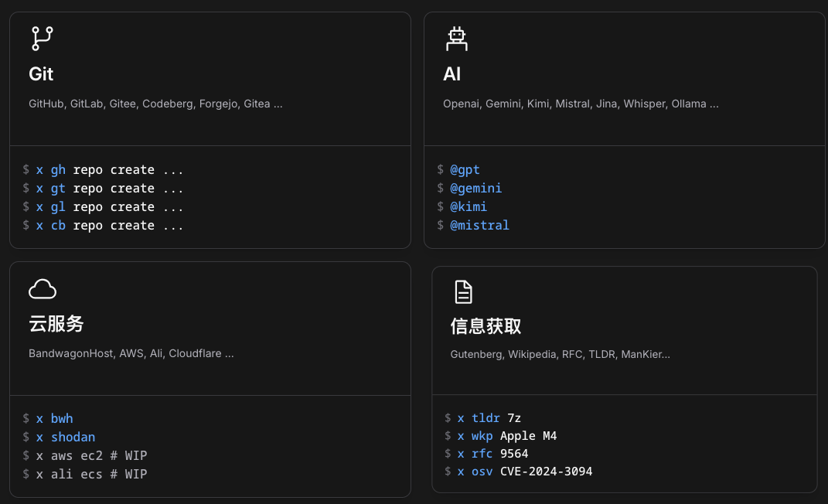This screenshot has width=828, height=504.
Task: Click the 'x osv CVE-2024-3094' command
Action: 525,472
